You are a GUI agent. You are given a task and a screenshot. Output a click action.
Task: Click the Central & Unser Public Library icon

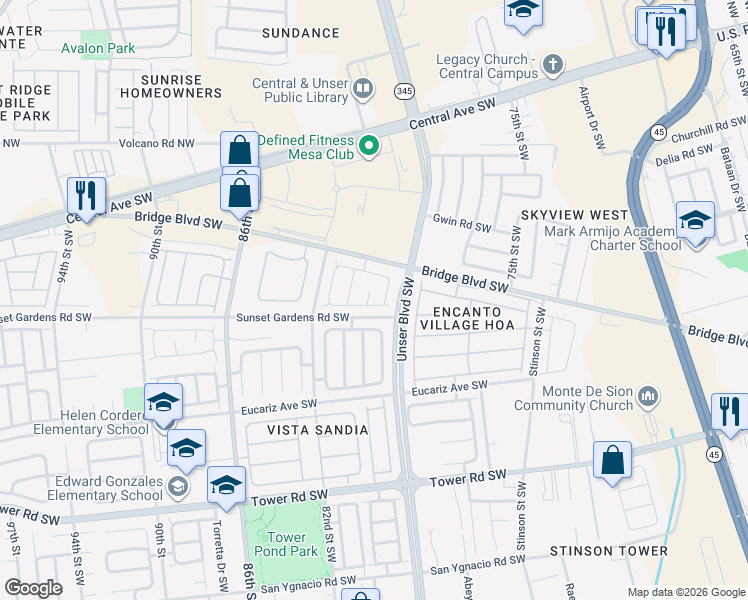click(363, 90)
